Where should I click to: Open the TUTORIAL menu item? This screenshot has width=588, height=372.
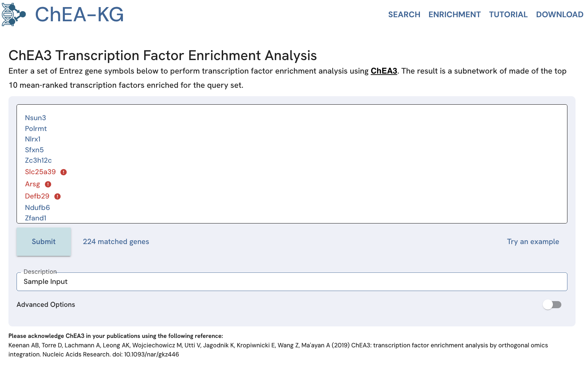[508, 15]
